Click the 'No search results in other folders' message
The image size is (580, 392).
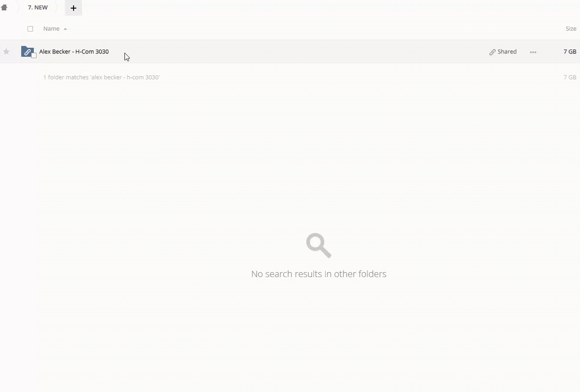(318, 274)
